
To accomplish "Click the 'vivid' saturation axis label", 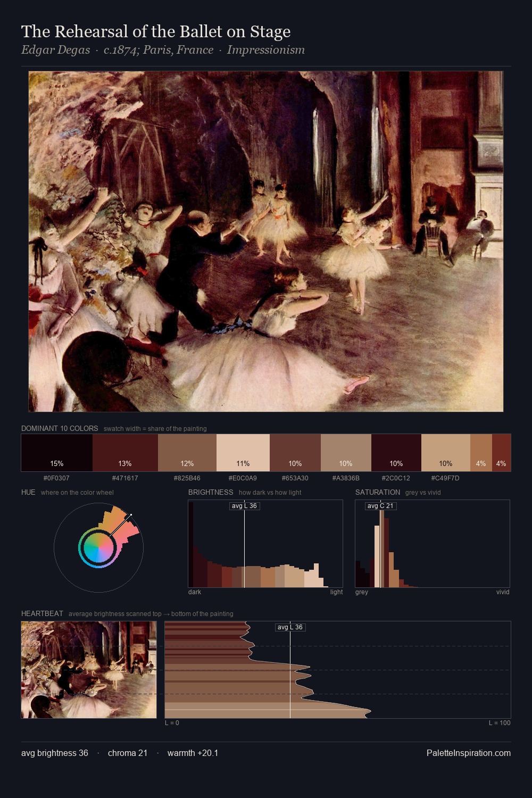I will tap(503, 592).
